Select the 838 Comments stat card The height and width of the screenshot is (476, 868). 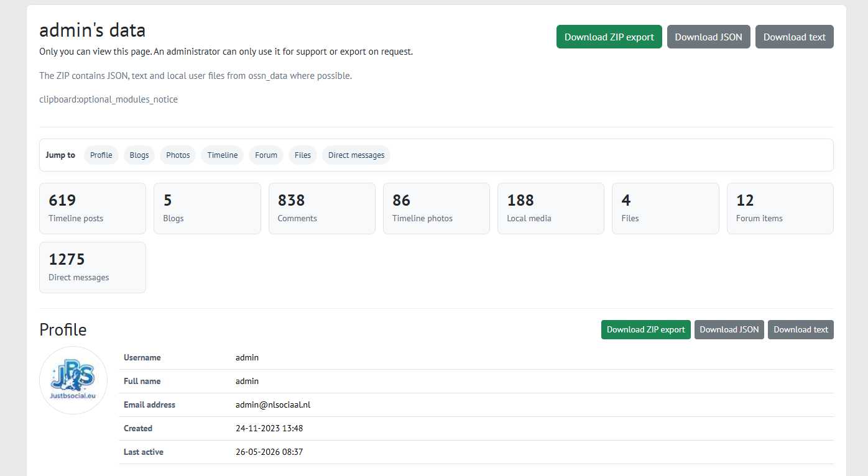coord(321,208)
